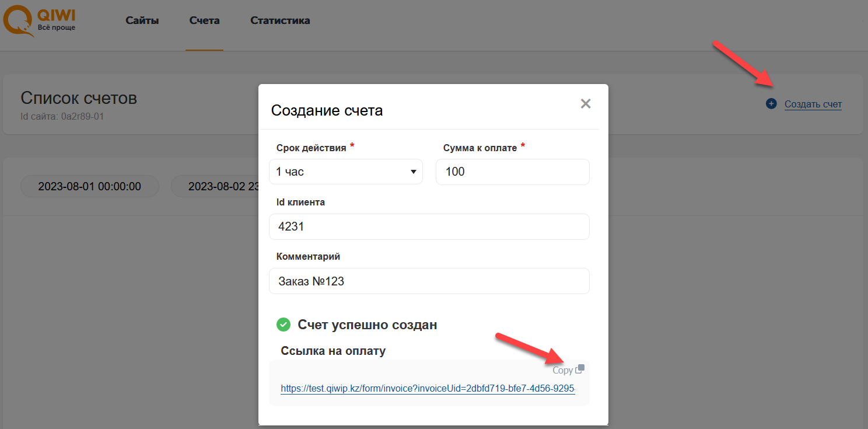Click the Ссылка на оплату label

pos(334,351)
